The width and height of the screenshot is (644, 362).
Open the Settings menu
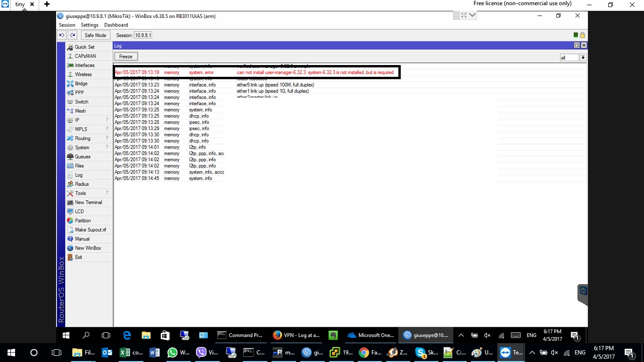(x=90, y=25)
